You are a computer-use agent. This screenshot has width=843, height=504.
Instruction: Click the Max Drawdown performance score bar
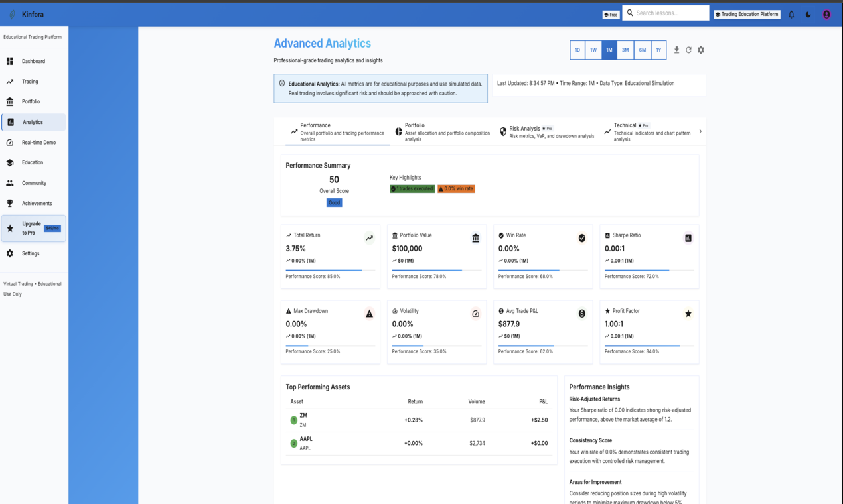tap(330, 346)
